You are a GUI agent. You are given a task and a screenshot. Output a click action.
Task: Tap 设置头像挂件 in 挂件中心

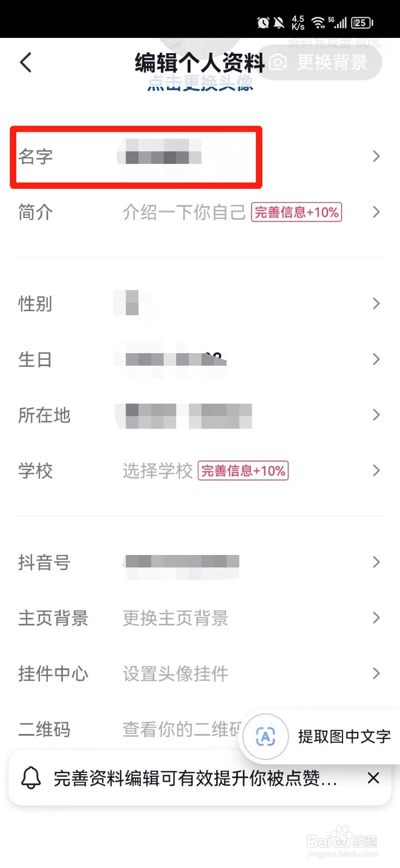pyautogui.click(x=176, y=674)
